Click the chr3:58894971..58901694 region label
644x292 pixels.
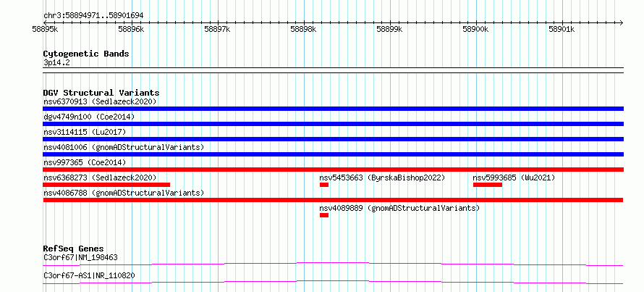tap(93, 16)
